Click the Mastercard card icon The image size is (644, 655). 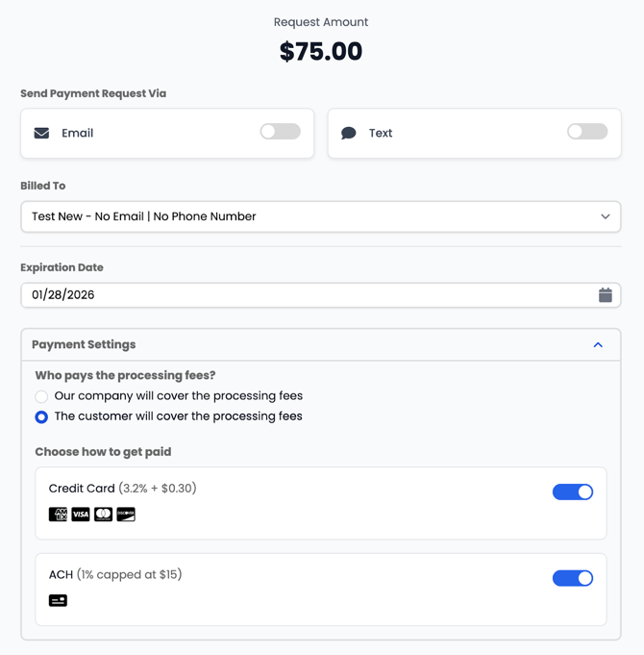pyautogui.click(x=103, y=515)
